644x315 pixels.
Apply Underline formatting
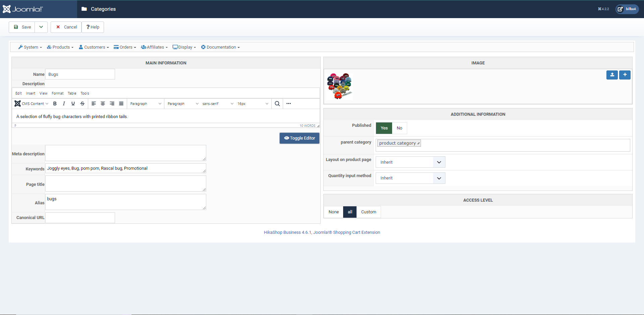click(73, 104)
